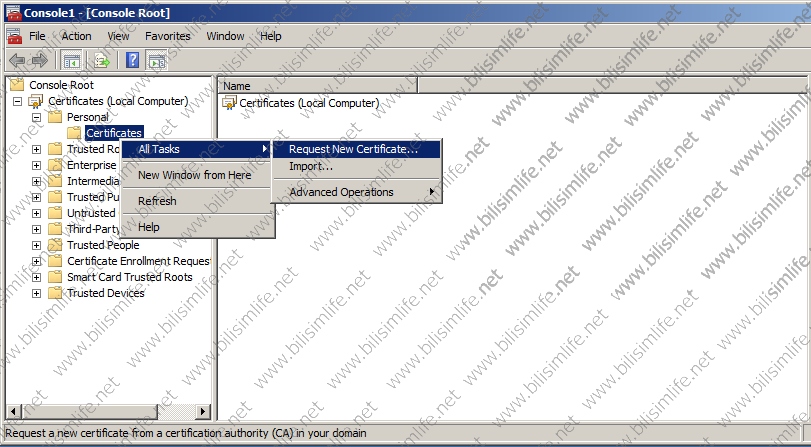Open the View menu
The height and width of the screenshot is (447, 811).
click(118, 36)
